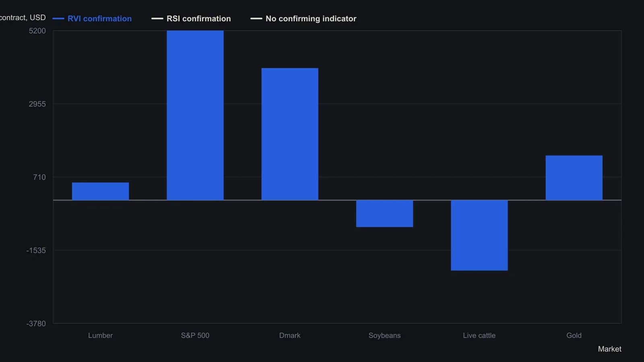
Task: Click the 'contract, USD' y-axis title
Action: [x=23, y=18]
